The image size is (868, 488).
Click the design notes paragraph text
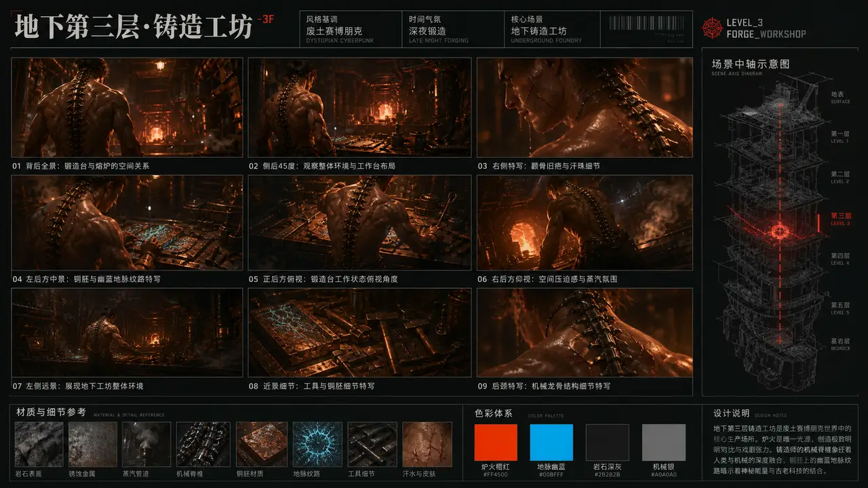pos(781,449)
